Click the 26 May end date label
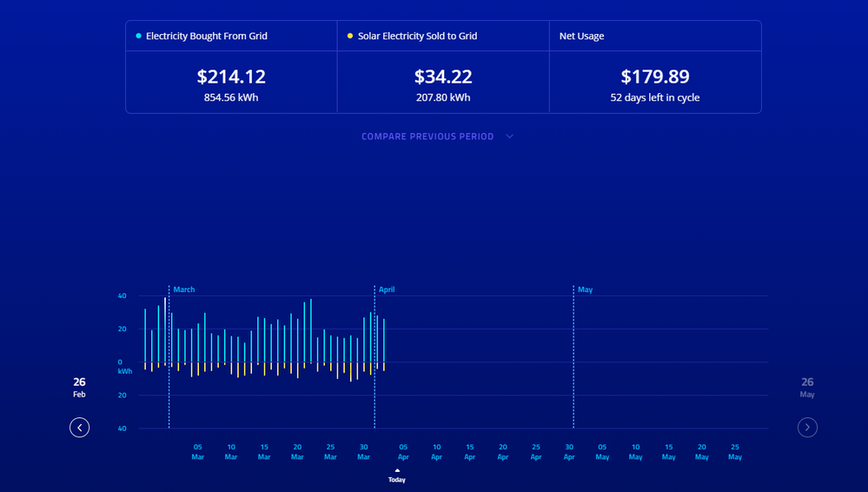 pyautogui.click(x=807, y=388)
